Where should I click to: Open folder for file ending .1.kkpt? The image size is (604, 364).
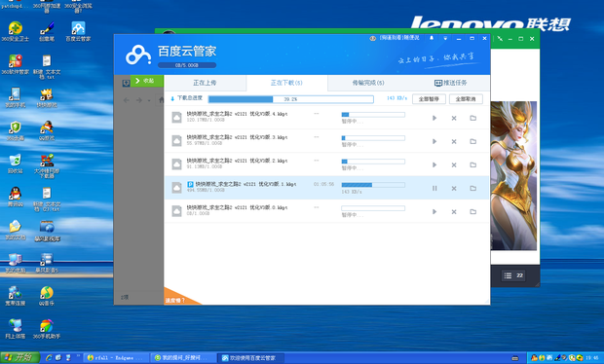(x=473, y=188)
